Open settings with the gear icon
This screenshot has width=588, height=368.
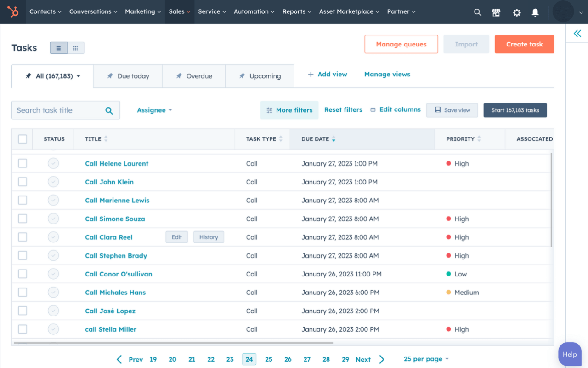517,12
